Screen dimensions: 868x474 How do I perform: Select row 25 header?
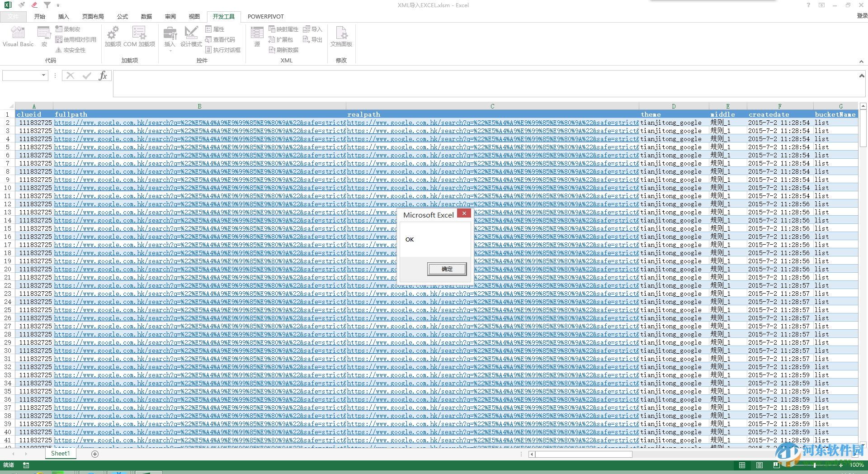8,310
